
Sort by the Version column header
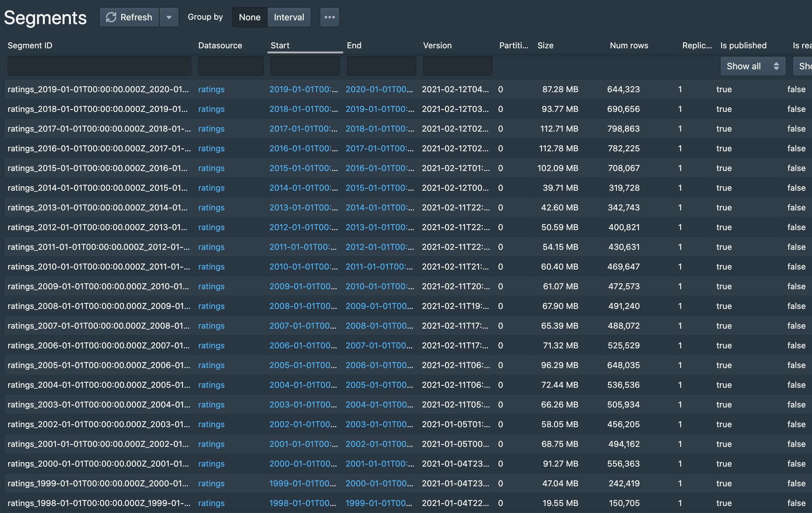pos(437,45)
